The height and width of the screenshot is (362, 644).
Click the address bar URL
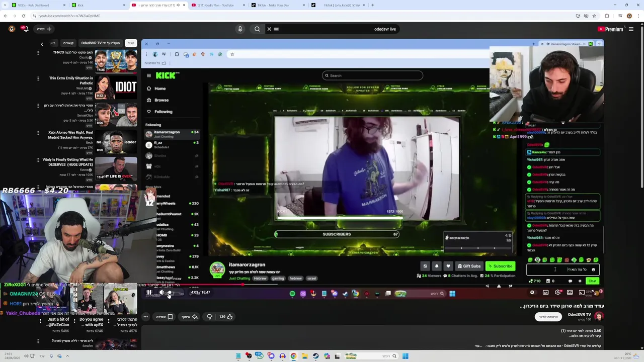[69, 16]
